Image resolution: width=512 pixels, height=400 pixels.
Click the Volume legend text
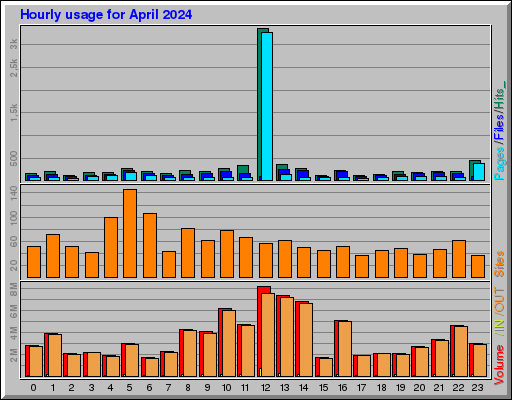tap(499, 365)
